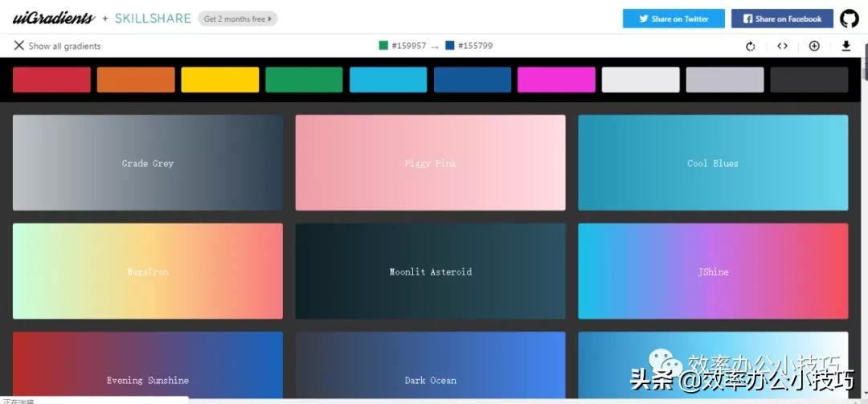
Task: Select the Piggy Pink gradient
Action: click(x=431, y=163)
